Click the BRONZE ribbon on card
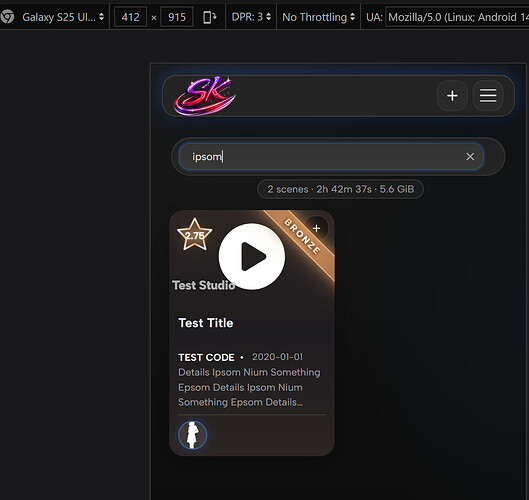 pos(302,236)
